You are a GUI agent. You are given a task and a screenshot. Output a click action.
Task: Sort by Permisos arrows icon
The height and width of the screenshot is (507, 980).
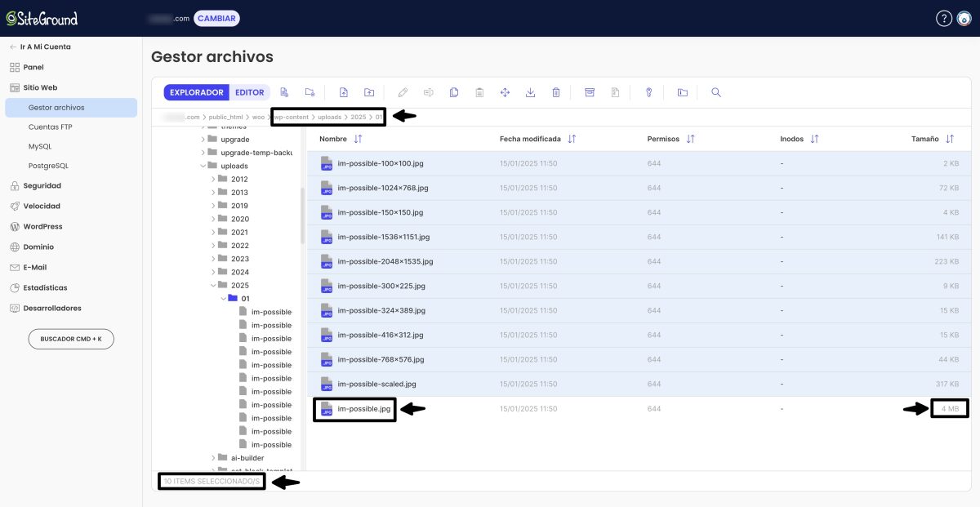pos(691,139)
